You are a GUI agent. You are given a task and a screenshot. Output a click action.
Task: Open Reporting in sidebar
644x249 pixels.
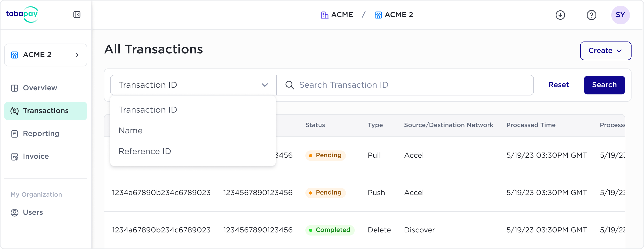click(46, 134)
